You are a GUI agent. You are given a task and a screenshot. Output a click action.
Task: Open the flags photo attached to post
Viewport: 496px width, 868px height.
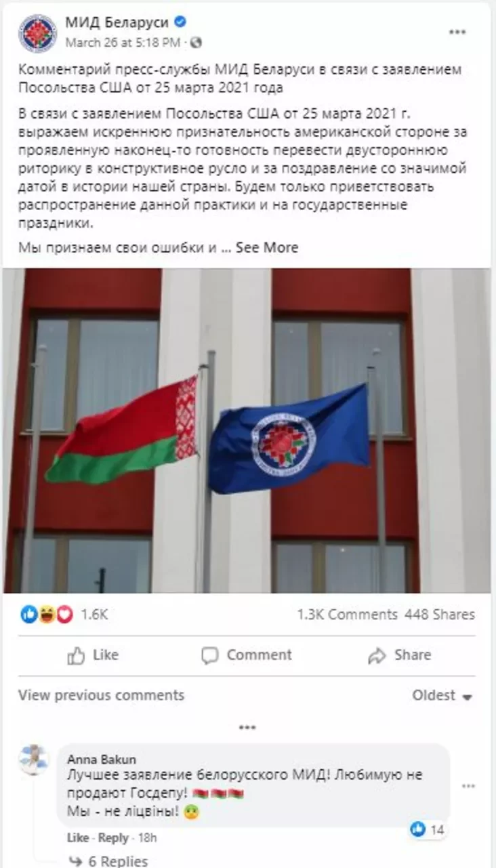(x=247, y=430)
